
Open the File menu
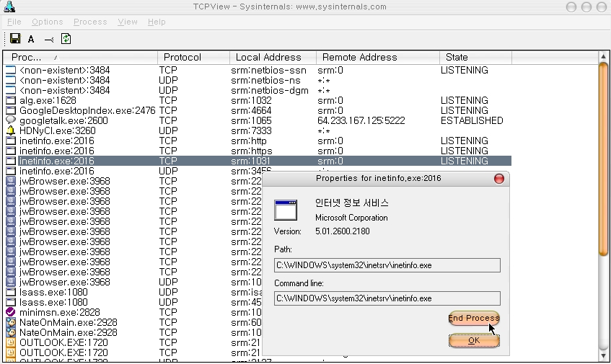tap(14, 22)
